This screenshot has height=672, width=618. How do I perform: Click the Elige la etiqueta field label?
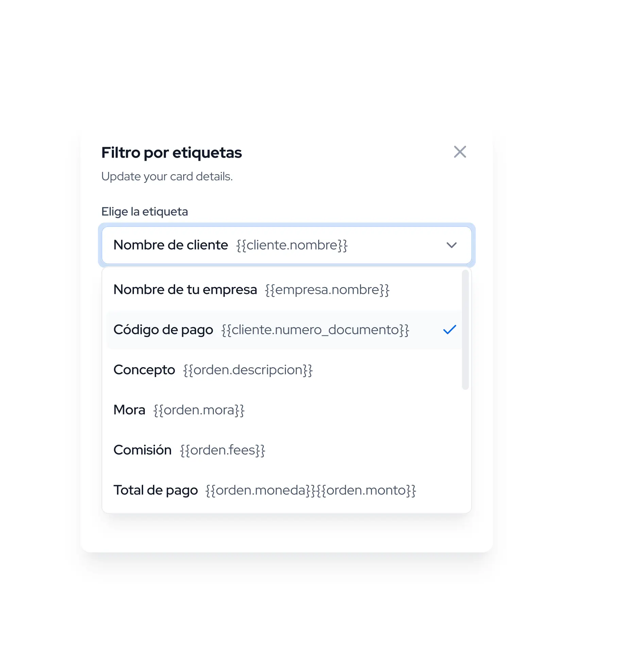tap(144, 212)
